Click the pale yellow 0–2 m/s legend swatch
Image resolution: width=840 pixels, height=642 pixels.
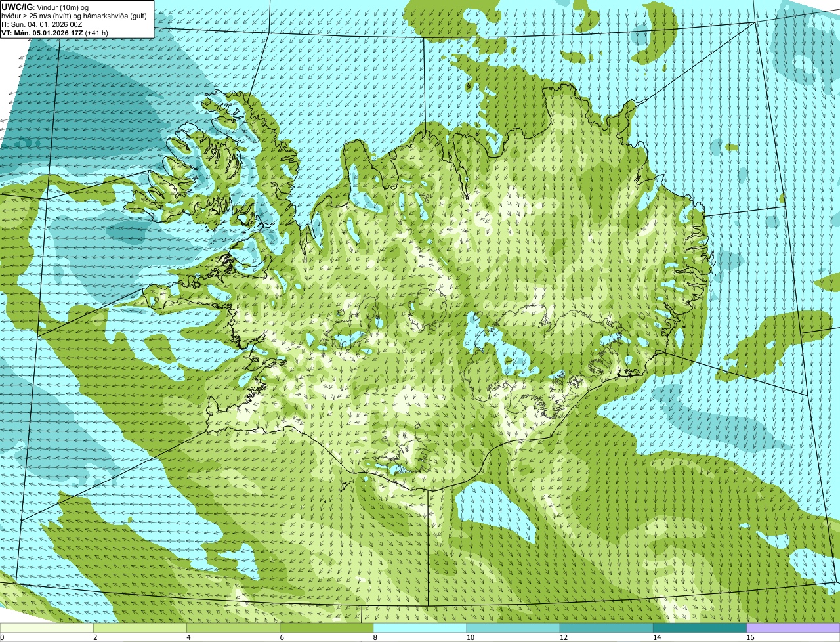click(47, 628)
